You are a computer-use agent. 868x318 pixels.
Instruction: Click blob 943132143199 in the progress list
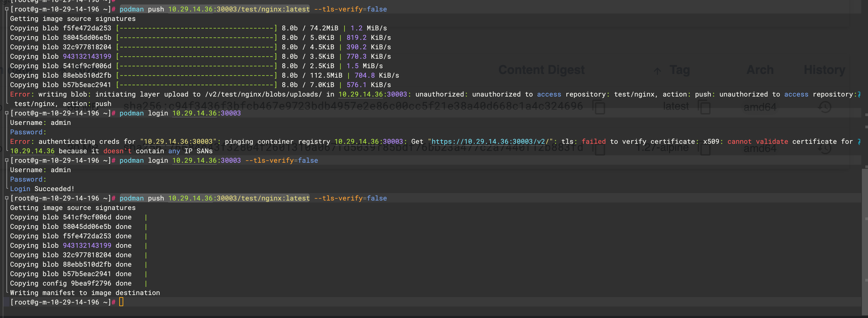click(x=87, y=56)
